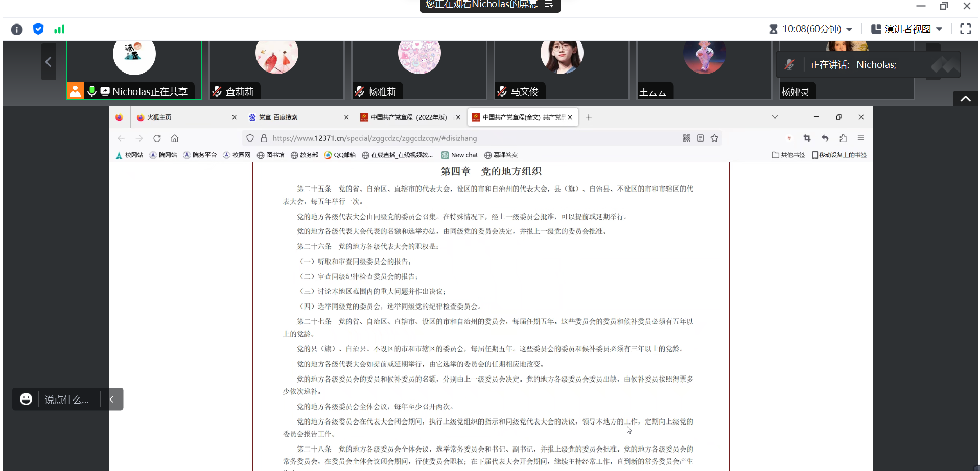This screenshot has height=471, width=980.
Task: Click the Firefox reload page icon
Action: point(157,138)
